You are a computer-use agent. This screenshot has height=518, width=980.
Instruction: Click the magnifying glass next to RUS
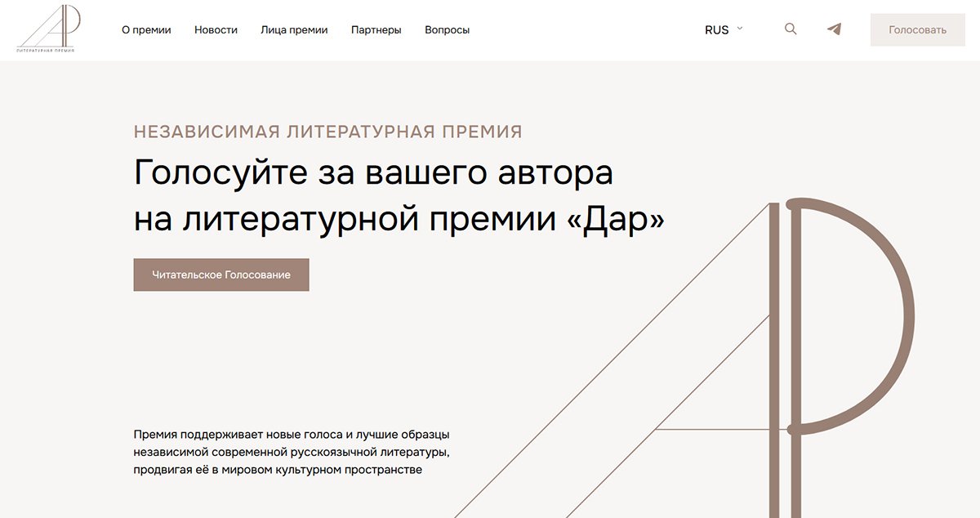790,29
